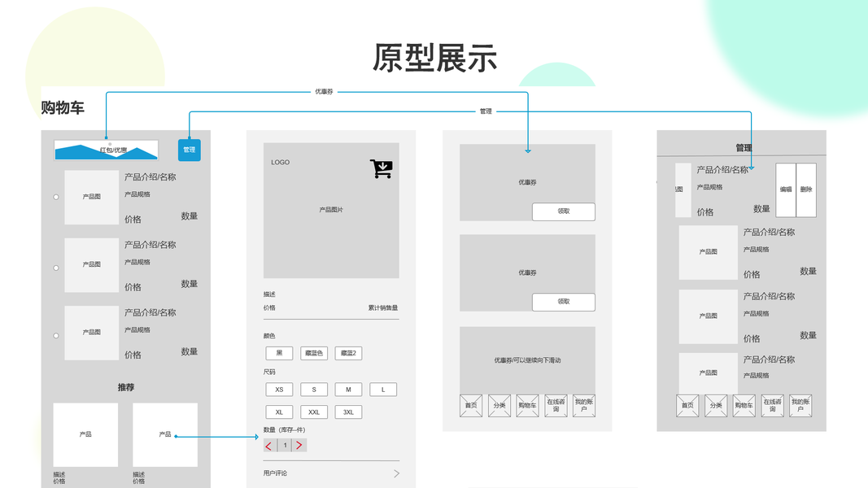Click the 累计销售量 label
This screenshot has height=488, width=868.
pos(383,307)
